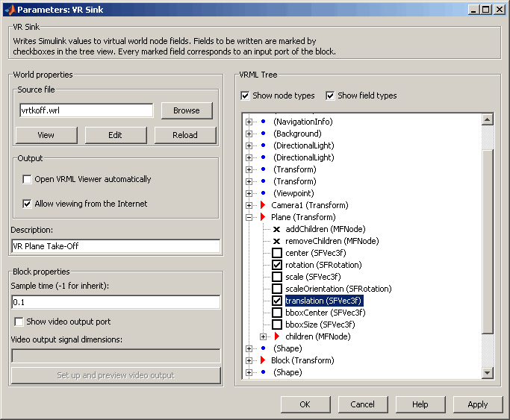Select the removeChildren (MFNode) row
This screenshot has height=420, width=510.
click(x=332, y=242)
